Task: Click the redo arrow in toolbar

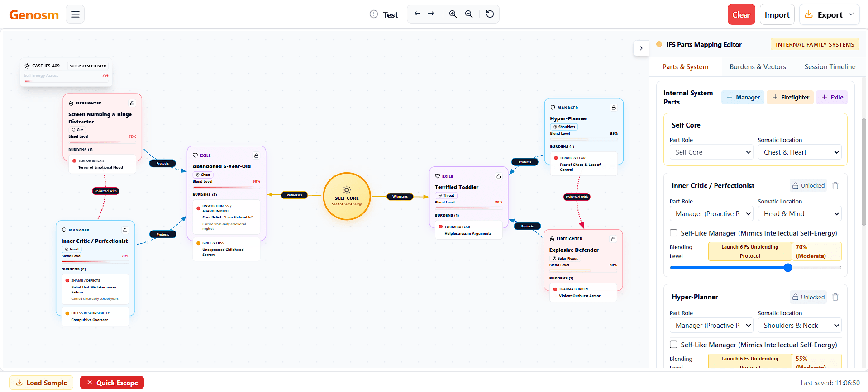Action: (431, 14)
